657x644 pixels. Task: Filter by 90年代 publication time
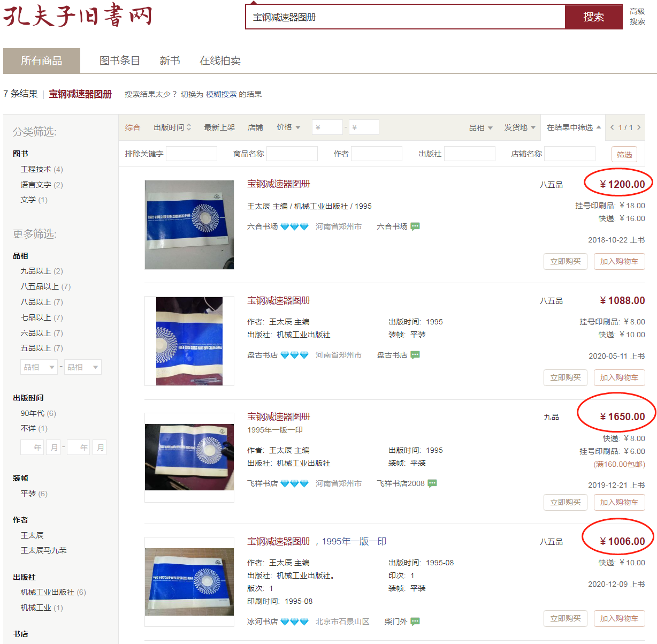click(38, 413)
